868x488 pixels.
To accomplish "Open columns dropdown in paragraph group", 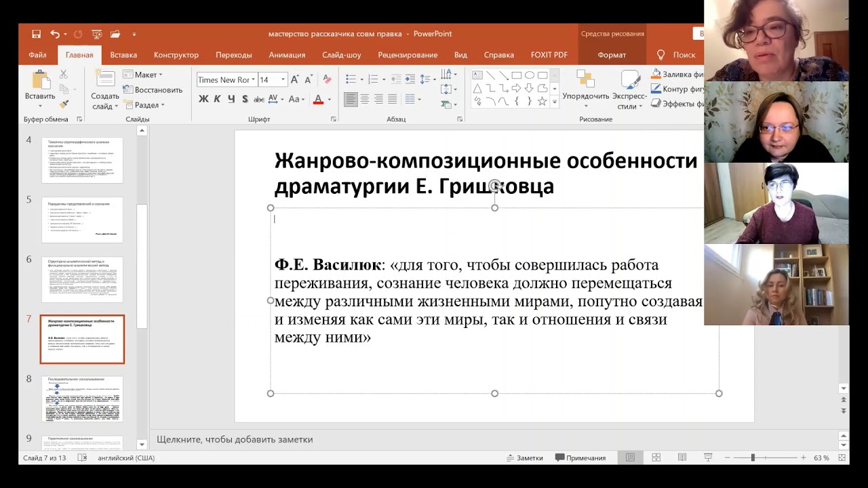I will 412,99.
